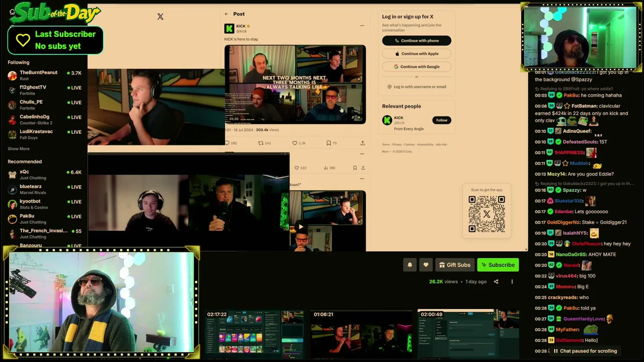
Task: Open bluetearz's channel avatar
Action: tap(12, 190)
